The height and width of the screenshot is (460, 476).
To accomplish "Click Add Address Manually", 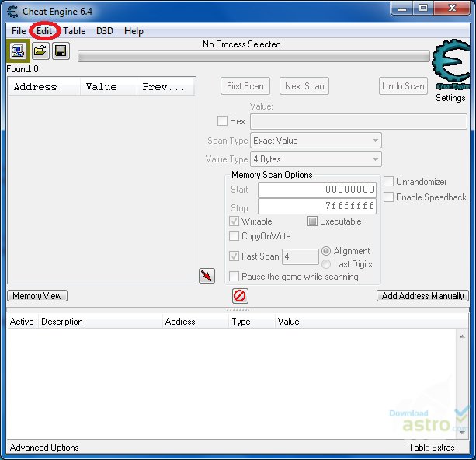I will (x=422, y=295).
